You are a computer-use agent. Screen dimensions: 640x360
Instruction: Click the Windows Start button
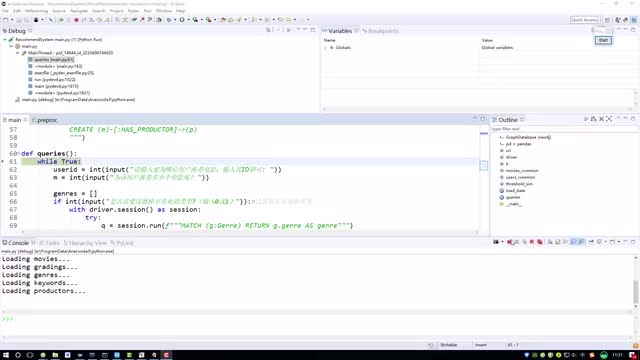click(x=6, y=355)
